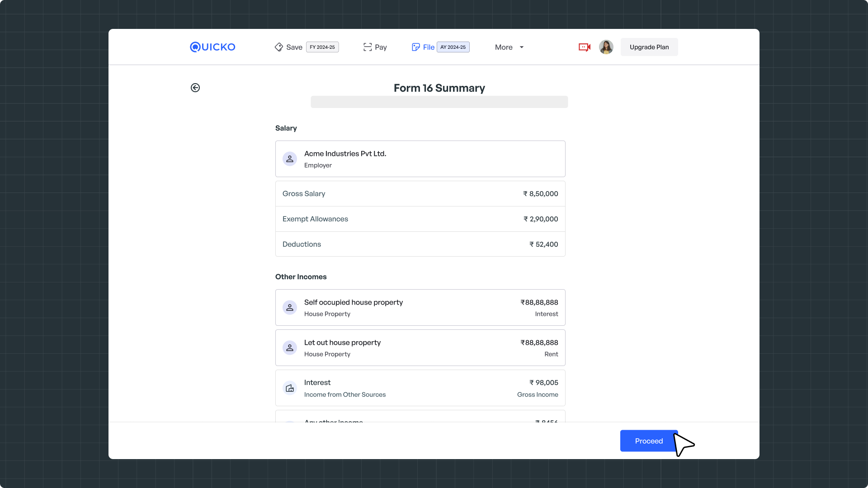Select the Gross Salary row
868x488 pixels.
pyautogui.click(x=420, y=194)
